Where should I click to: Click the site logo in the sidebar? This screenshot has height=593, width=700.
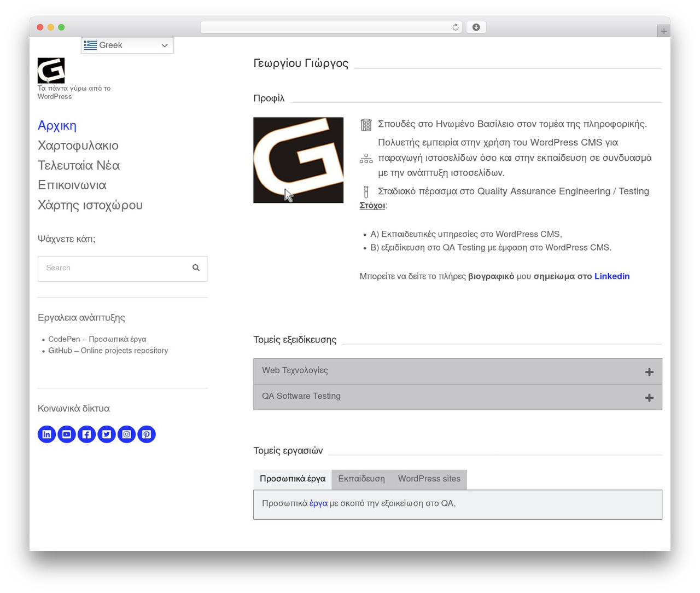pyautogui.click(x=51, y=71)
